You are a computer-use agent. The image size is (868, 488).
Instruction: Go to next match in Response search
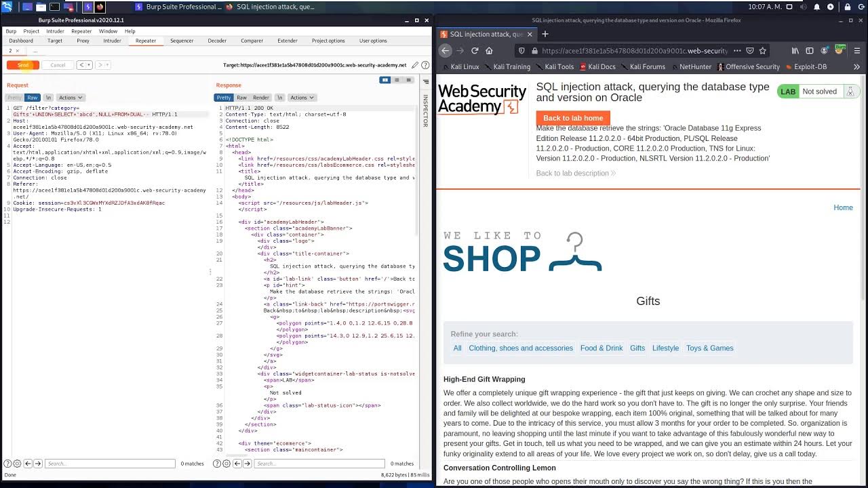point(248,464)
